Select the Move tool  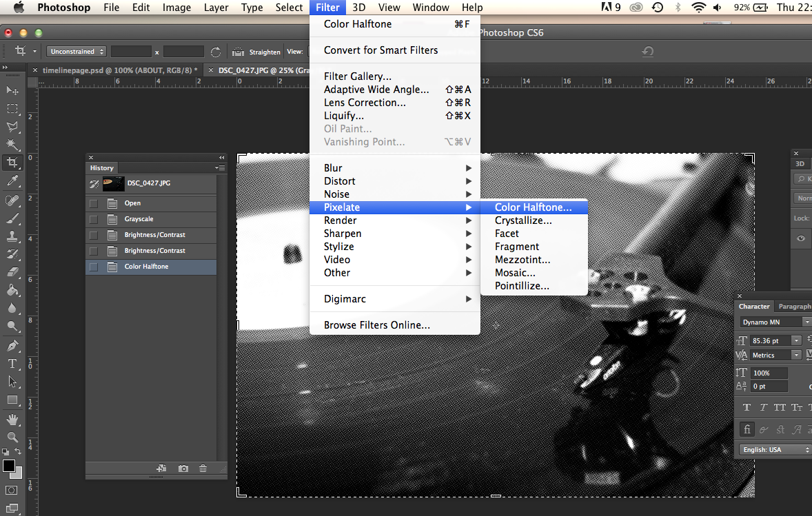click(x=12, y=90)
